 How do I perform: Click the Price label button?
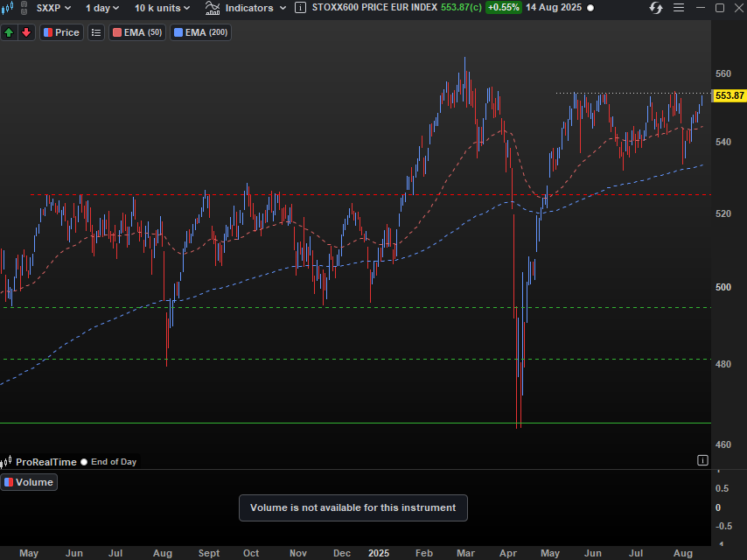pos(61,32)
